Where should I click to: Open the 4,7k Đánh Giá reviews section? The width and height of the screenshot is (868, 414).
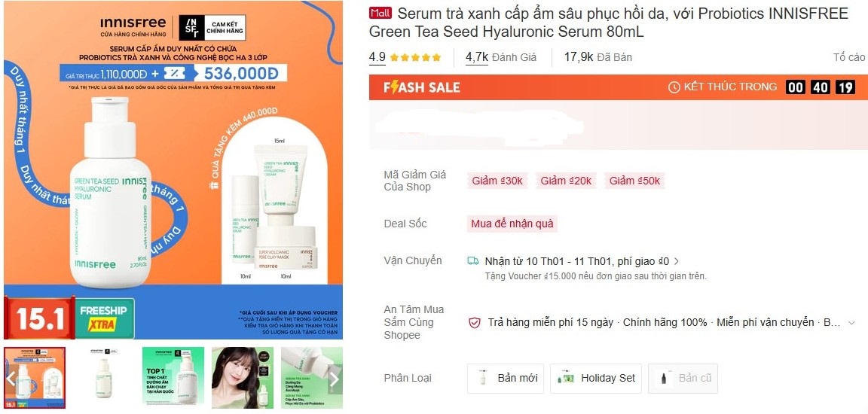click(500, 57)
